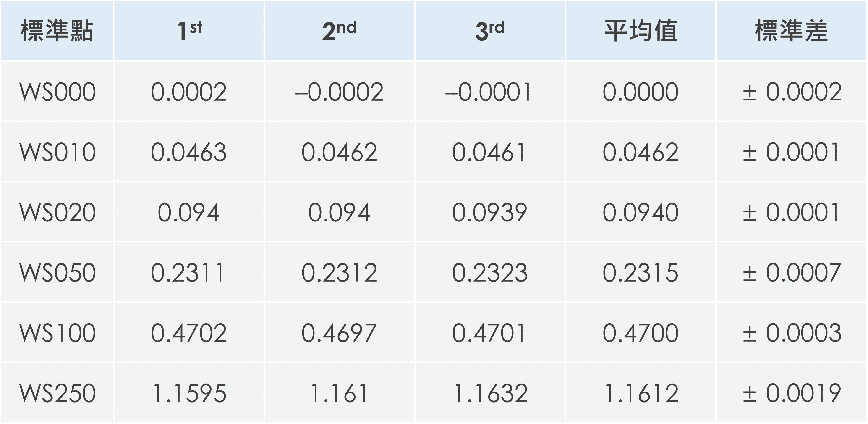Select the 標準差 column header
868x424 pixels.
(791, 31)
